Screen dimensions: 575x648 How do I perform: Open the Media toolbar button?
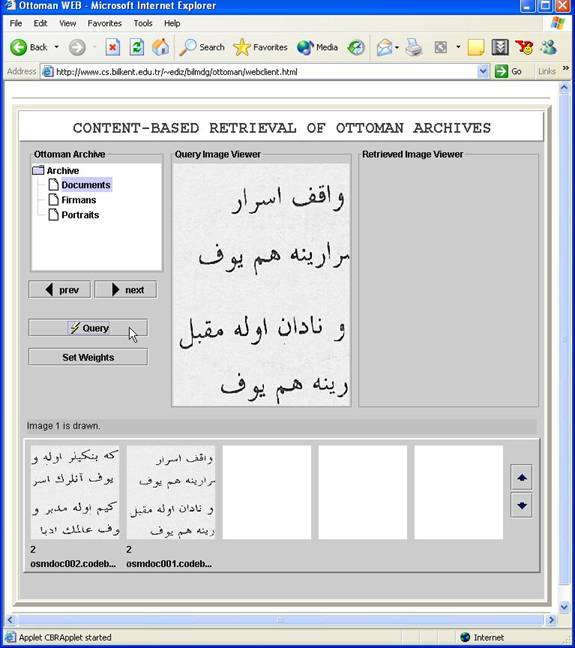(317, 47)
